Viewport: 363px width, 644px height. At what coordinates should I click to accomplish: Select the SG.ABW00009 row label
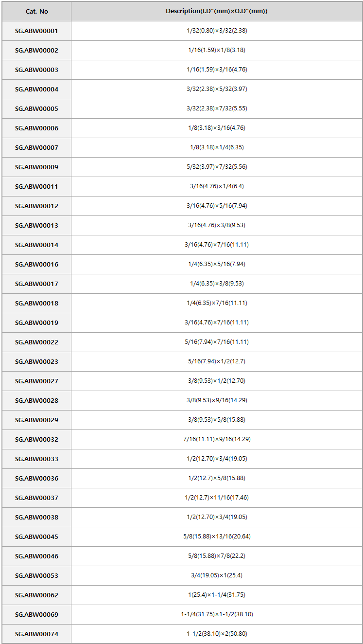click(x=36, y=167)
